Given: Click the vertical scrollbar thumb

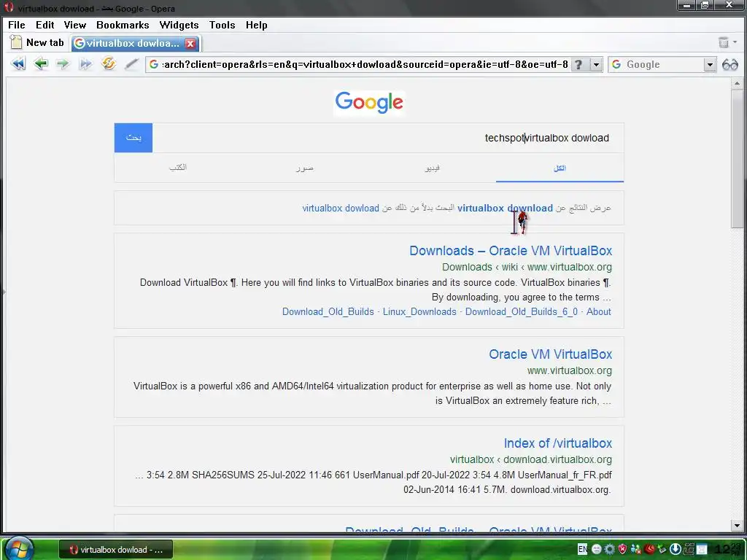Looking at the screenshot, I should point(737,160).
